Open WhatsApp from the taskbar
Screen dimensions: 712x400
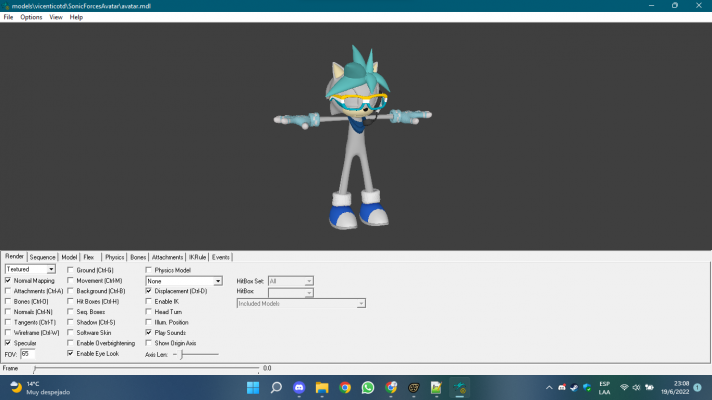pos(368,387)
